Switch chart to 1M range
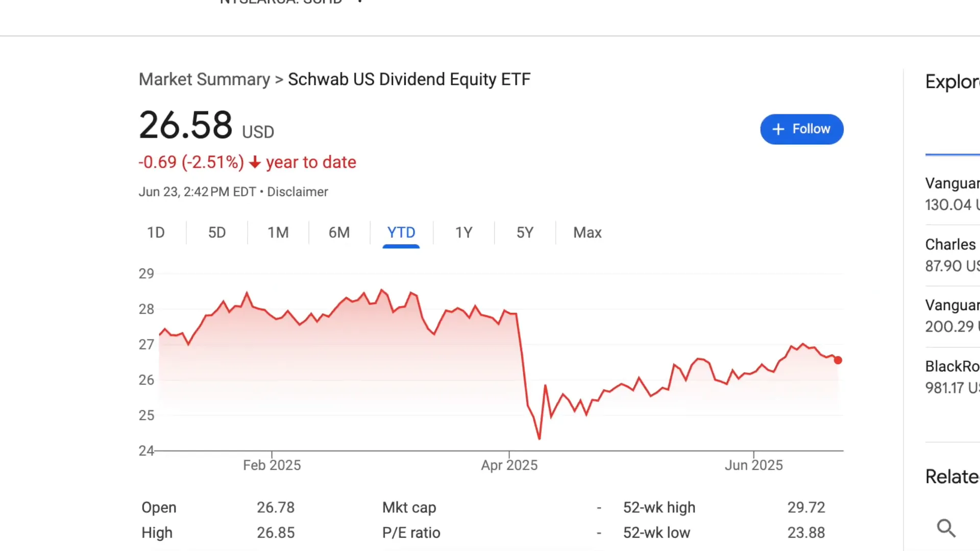The height and width of the screenshot is (551, 980). pos(278,233)
